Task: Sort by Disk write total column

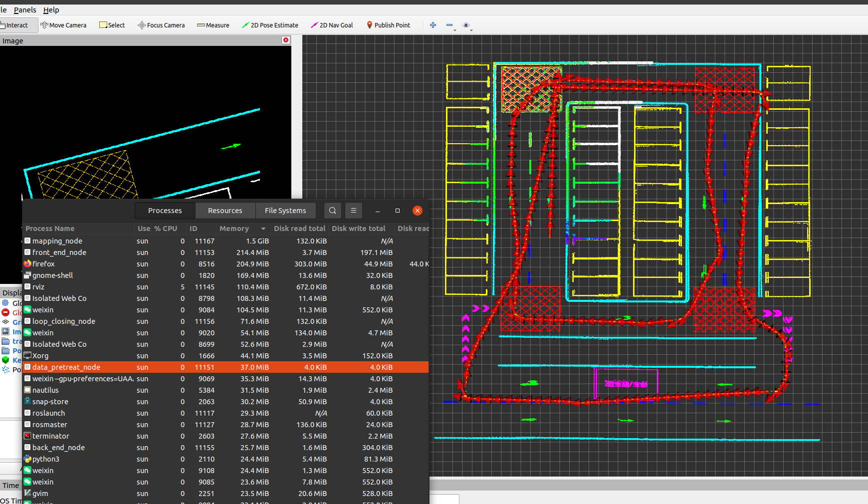Action: [359, 229]
